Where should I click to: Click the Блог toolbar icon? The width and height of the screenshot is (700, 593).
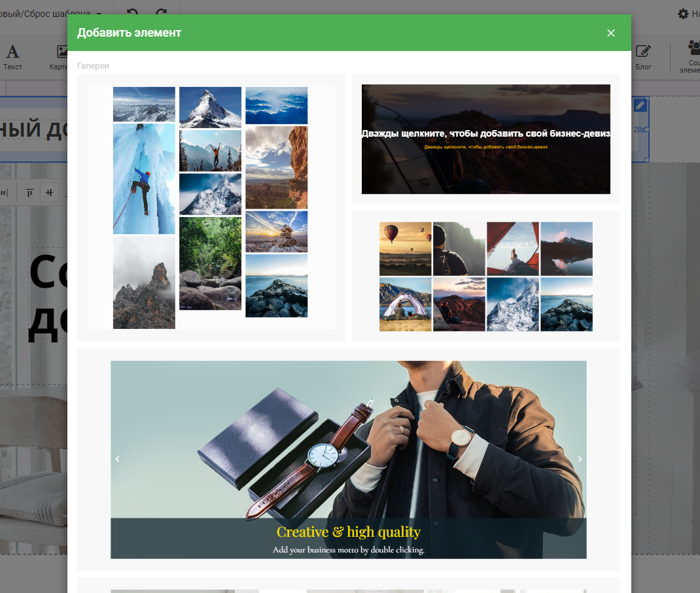pyautogui.click(x=643, y=52)
